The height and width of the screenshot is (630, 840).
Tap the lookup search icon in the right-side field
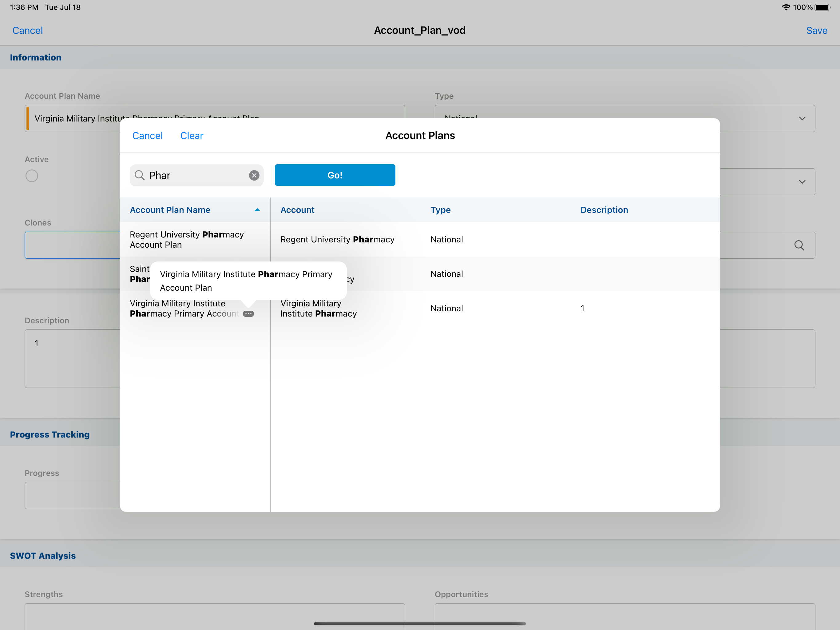799,245
